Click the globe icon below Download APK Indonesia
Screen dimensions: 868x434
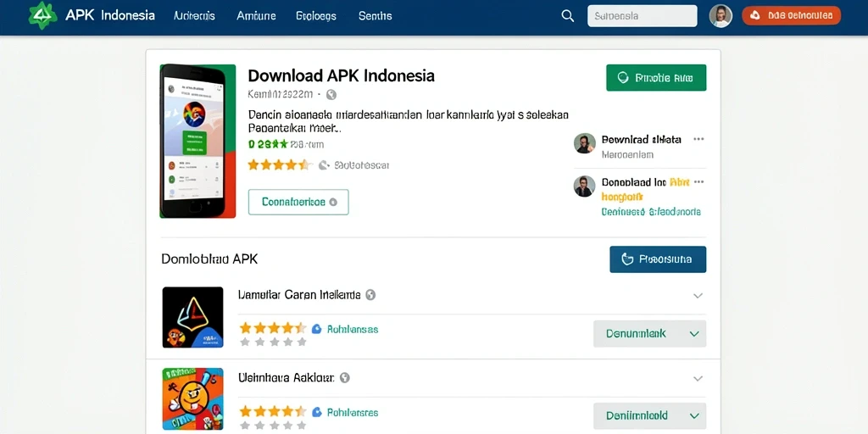331,95
